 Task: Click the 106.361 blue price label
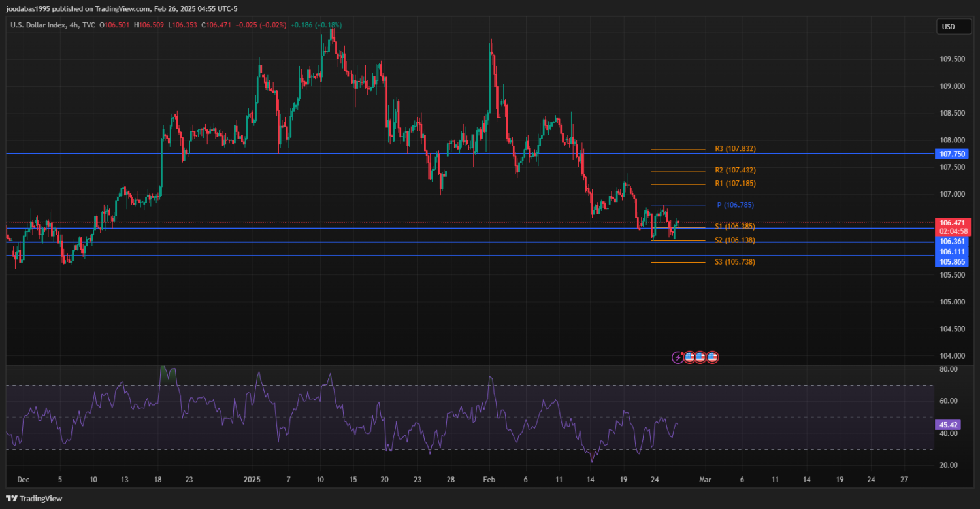point(952,242)
